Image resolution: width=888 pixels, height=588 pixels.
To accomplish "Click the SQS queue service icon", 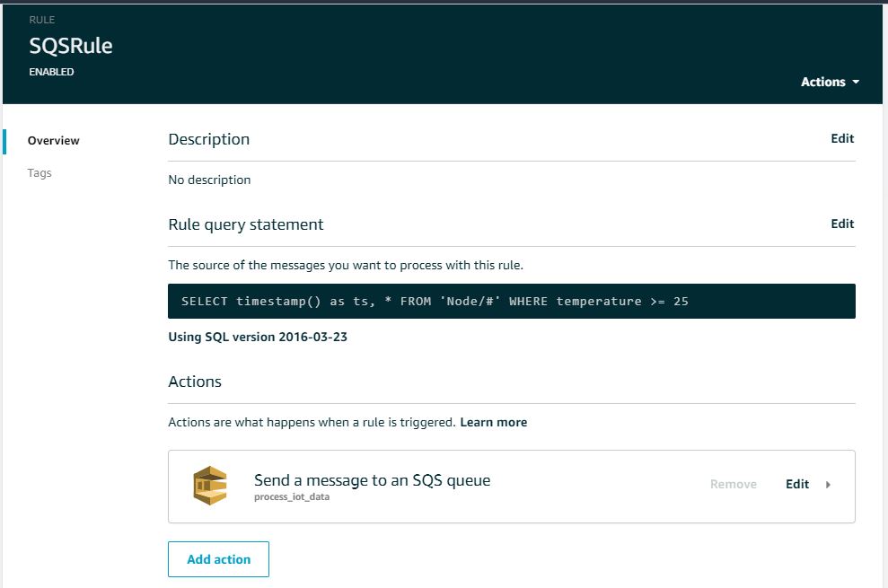I will tap(208, 485).
